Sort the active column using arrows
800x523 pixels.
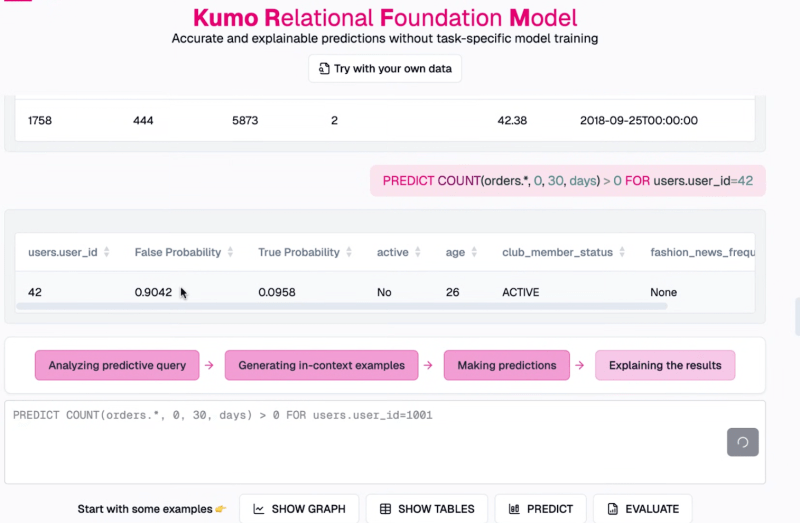point(418,252)
